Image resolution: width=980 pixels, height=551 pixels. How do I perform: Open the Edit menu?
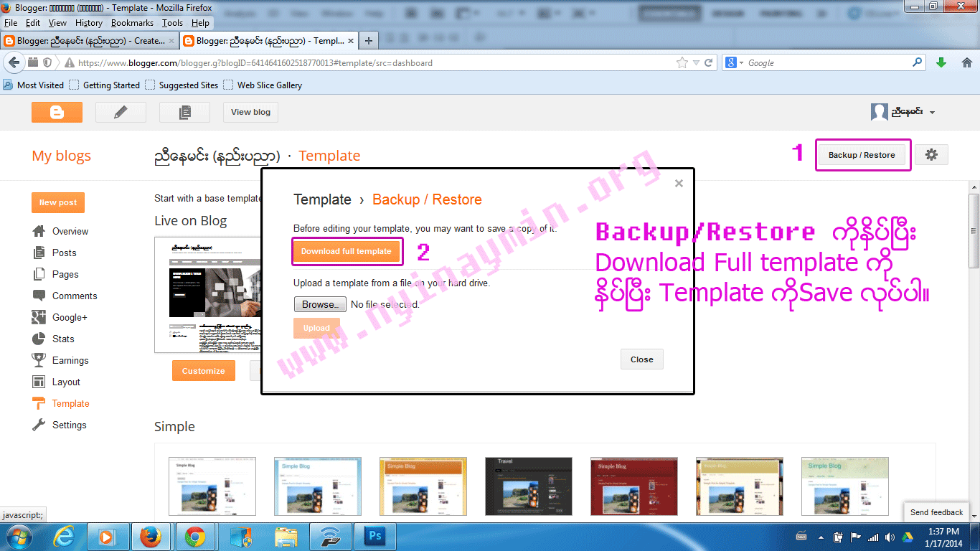pyautogui.click(x=33, y=23)
